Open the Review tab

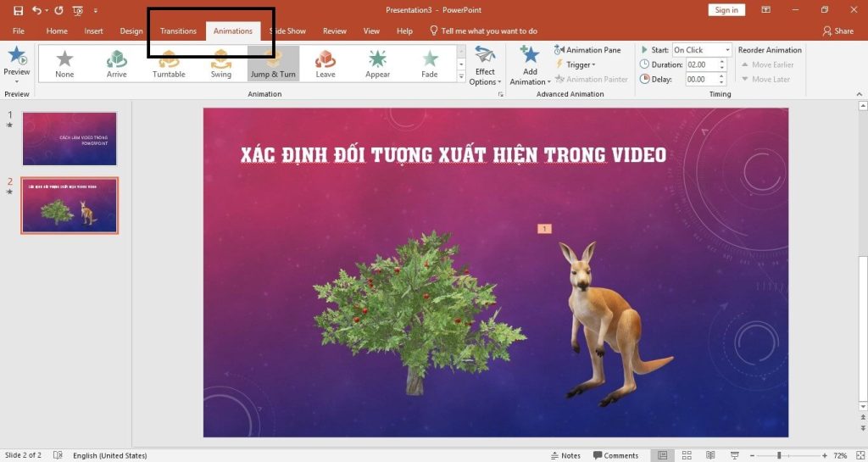(x=334, y=31)
